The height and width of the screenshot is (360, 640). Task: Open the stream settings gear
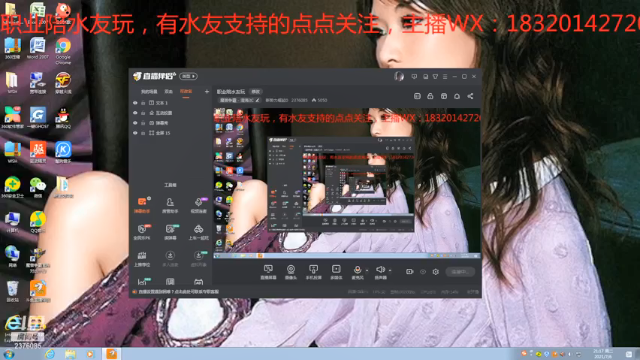(436, 271)
